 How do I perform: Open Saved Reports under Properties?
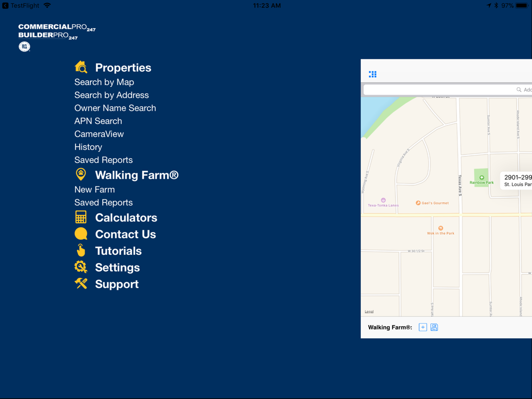tap(104, 160)
